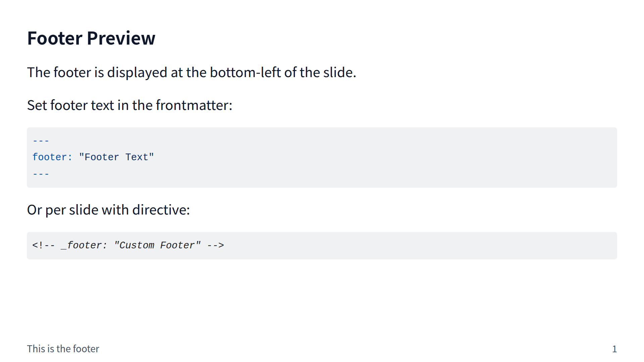Click the "Custom Footer" string in the code
This screenshot has height=362, width=644.
(157, 245)
